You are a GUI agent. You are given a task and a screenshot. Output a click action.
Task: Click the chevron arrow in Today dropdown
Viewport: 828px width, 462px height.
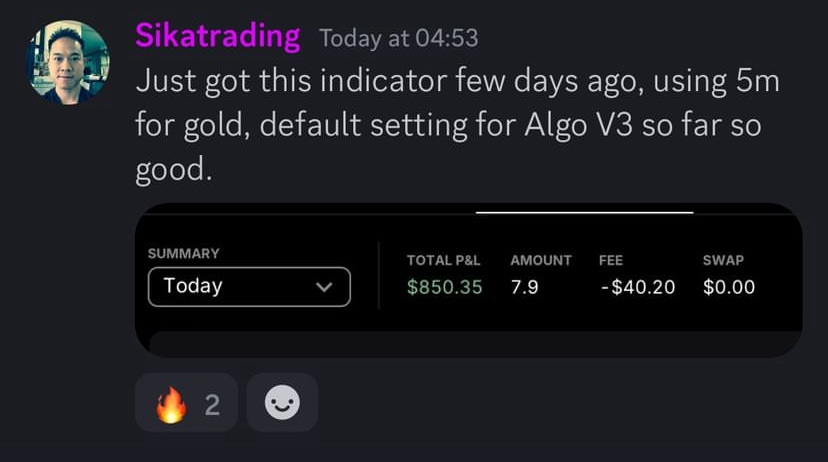tap(323, 287)
